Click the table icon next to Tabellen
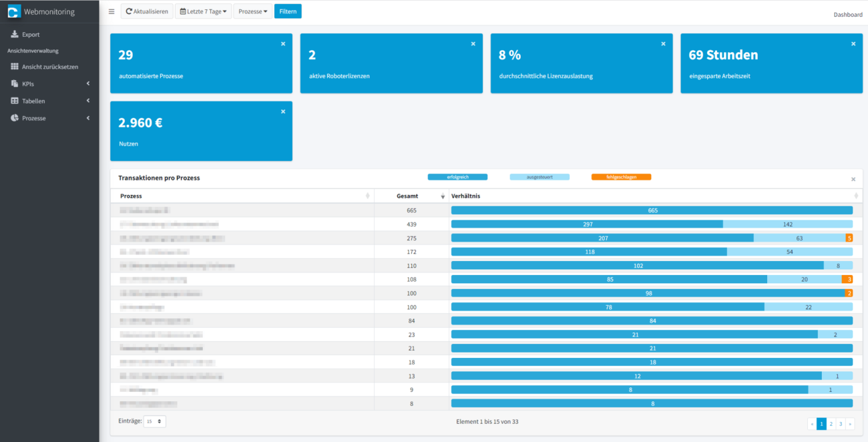 coord(13,101)
